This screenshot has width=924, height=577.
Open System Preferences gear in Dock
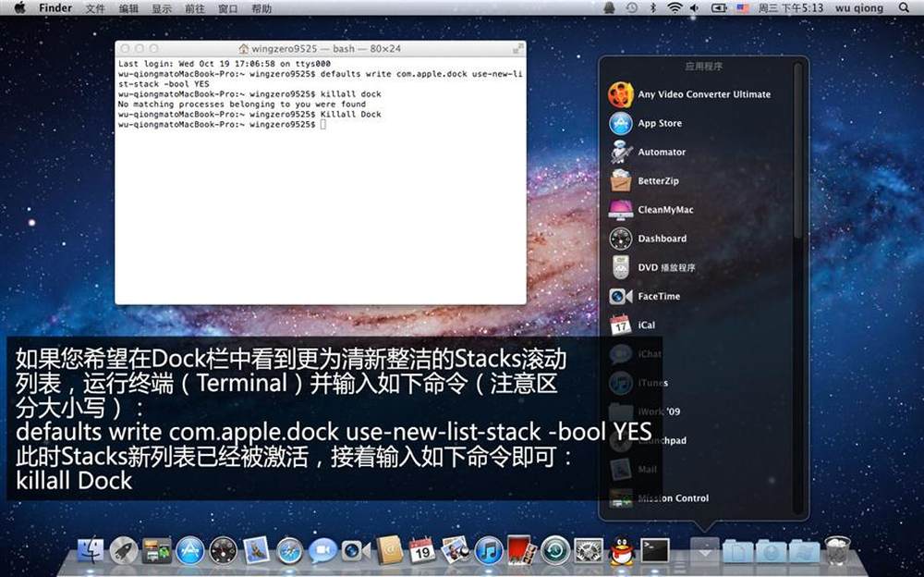588,551
